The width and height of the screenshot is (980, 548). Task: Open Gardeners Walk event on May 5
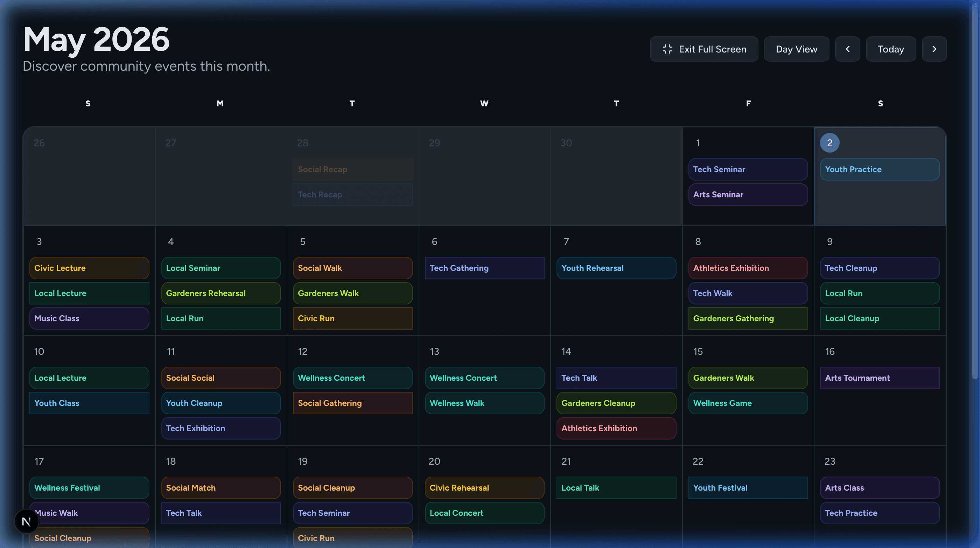pyautogui.click(x=352, y=293)
